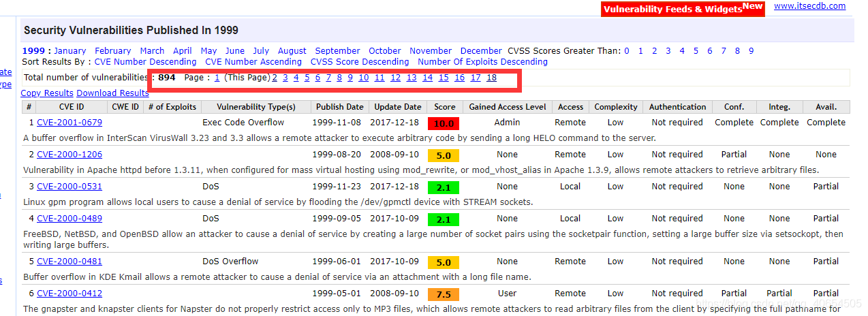The image size is (868, 316).
Task: Go to results page 18
Action: [492, 78]
